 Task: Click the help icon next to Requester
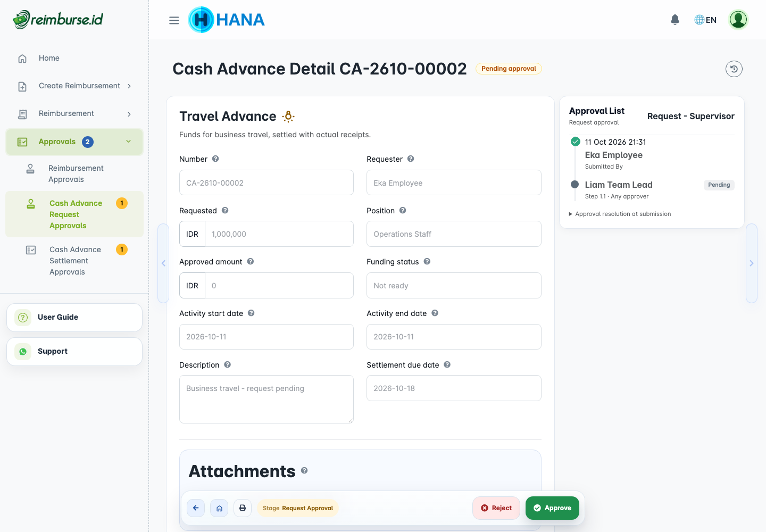click(x=411, y=159)
